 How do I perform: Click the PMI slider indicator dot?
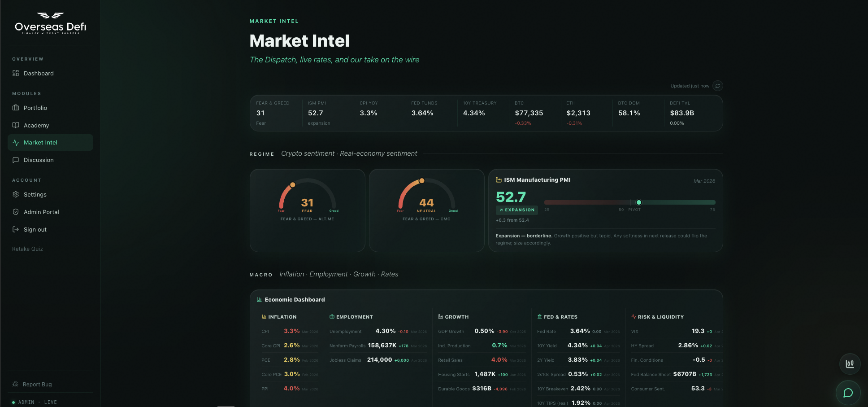pos(639,202)
